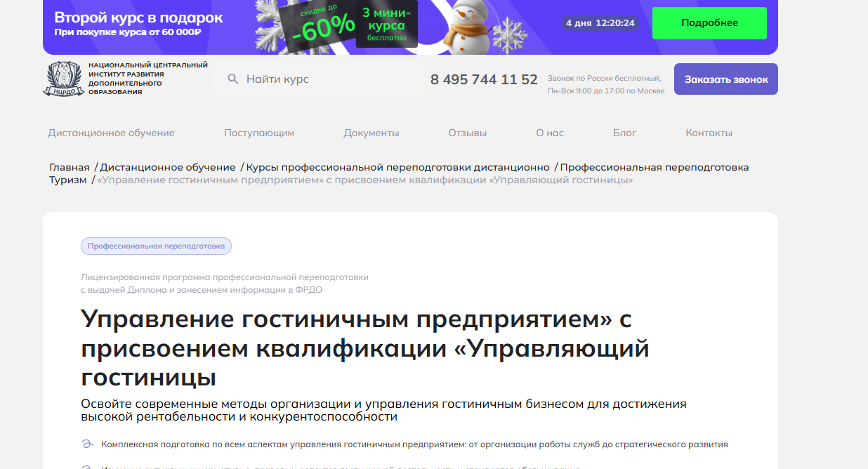
Task: Open the Блог menu item
Action: 624,133
